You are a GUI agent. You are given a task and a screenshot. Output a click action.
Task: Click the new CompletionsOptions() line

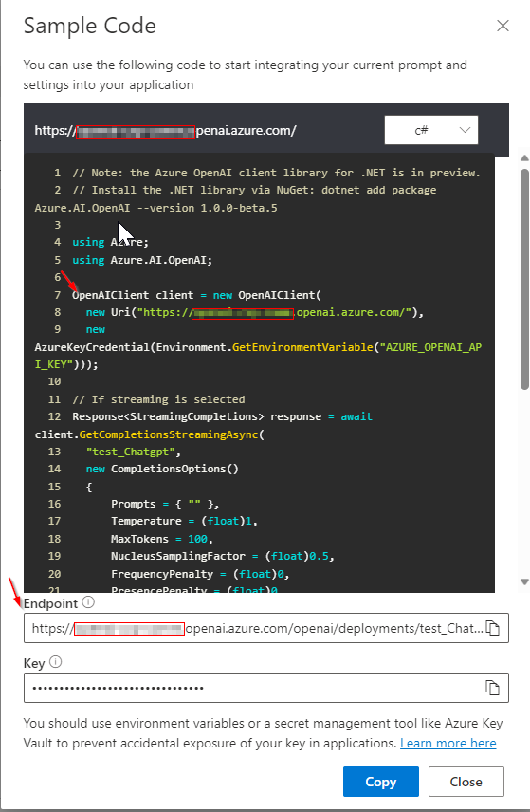click(x=162, y=469)
